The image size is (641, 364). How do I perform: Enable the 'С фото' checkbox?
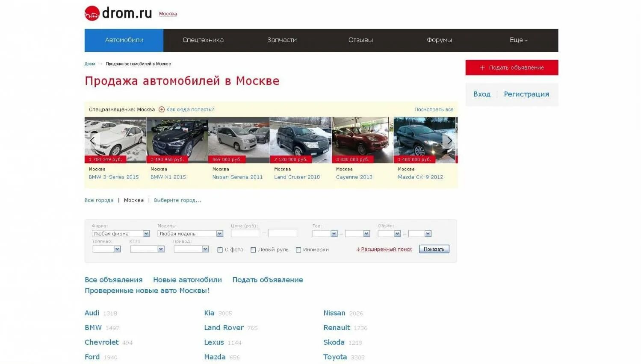[220, 250]
